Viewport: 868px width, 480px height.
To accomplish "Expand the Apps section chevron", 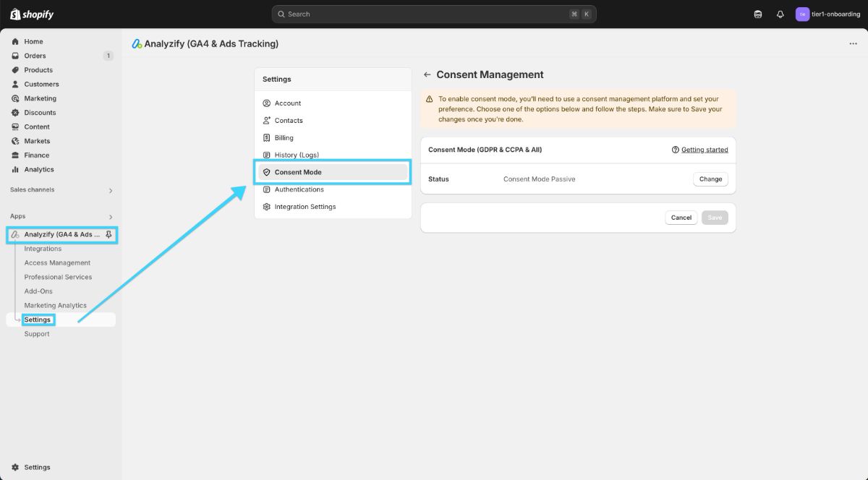I will pyautogui.click(x=111, y=217).
